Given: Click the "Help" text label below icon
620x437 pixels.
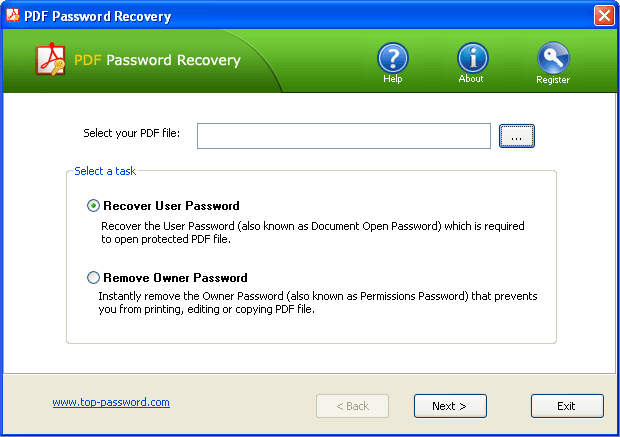Looking at the screenshot, I should [393, 79].
